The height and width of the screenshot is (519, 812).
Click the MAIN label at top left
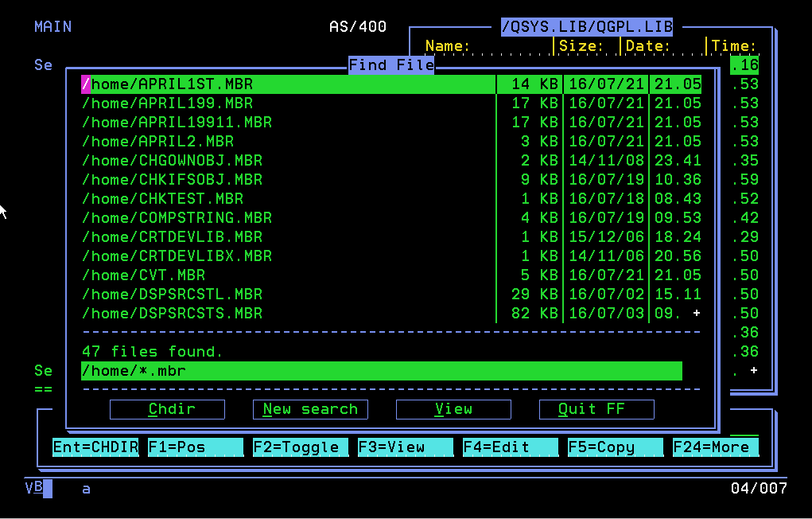(52, 27)
